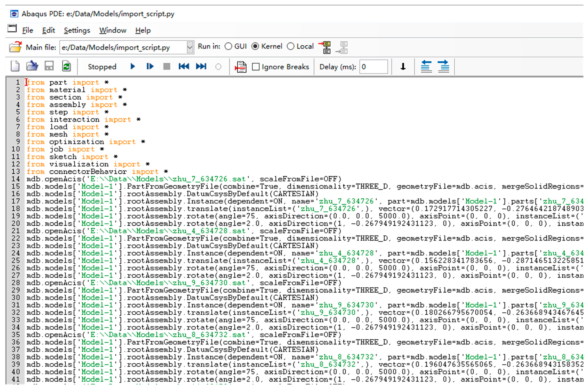Open a script with the folder-arrow icon
Image resolution: width=588 pixels, height=389 pixels.
pos(32,66)
